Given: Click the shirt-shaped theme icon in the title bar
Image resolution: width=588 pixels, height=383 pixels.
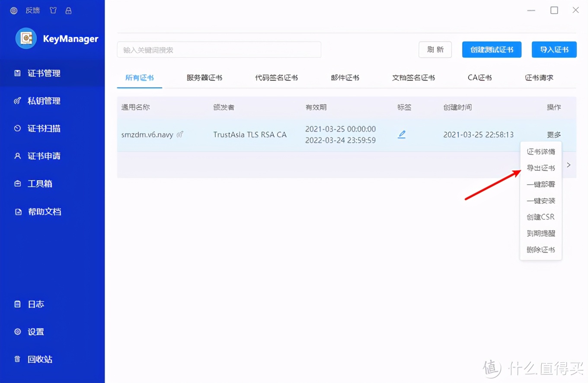Looking at the screenshot, I should click(x=53, y=10).
